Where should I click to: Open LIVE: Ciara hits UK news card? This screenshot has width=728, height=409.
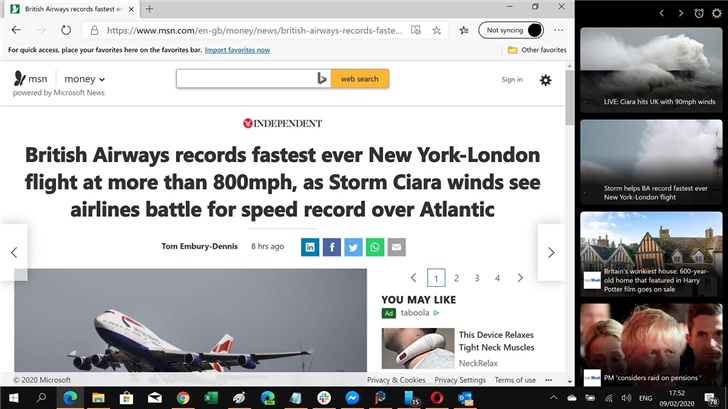(x=651, y=70)
